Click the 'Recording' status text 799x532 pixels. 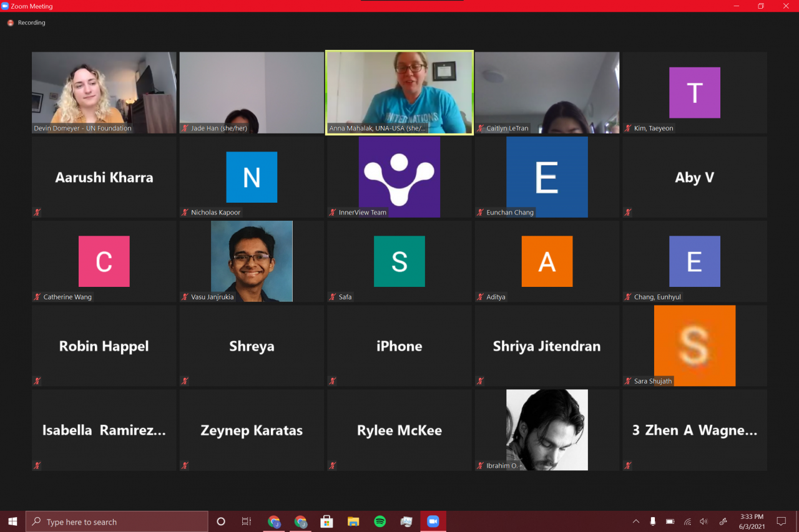(x=31, y=22)
